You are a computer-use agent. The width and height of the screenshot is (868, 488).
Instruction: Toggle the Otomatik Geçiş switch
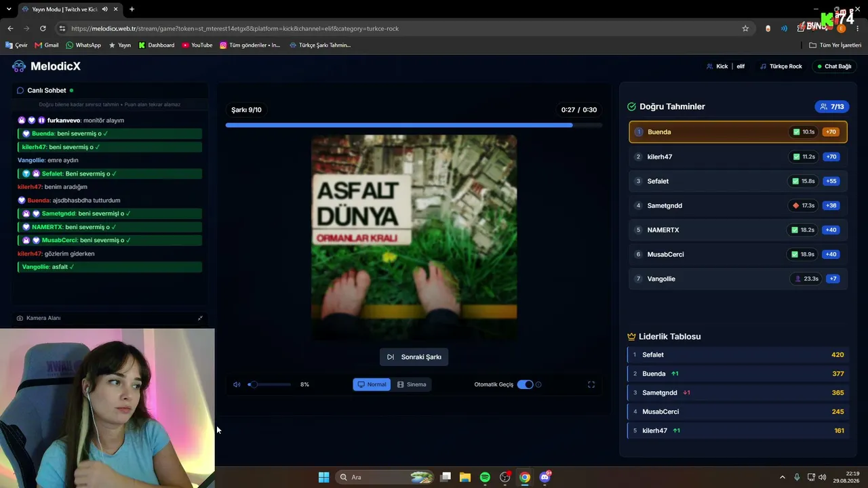click(526, 384)
